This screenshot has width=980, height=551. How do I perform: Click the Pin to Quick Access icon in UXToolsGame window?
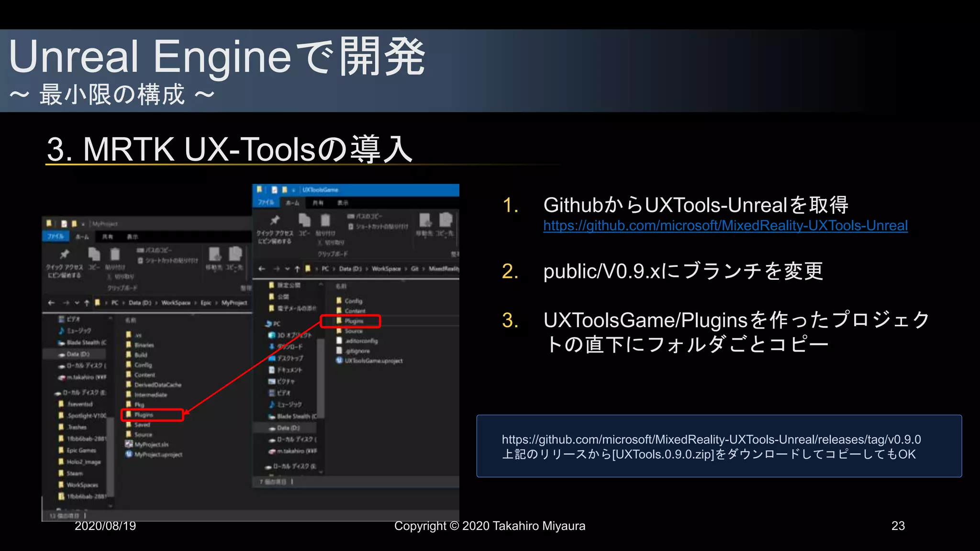coord(275,220)
